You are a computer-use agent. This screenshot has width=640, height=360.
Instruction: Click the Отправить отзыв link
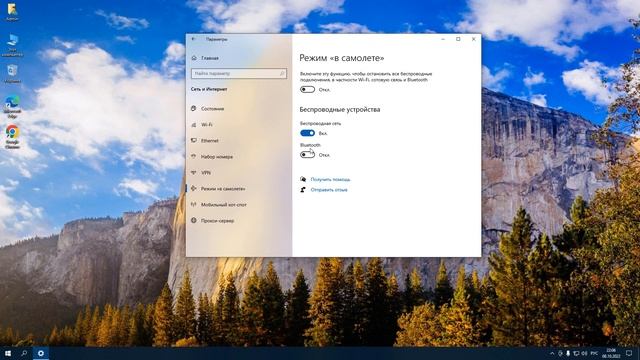point(329,190)
